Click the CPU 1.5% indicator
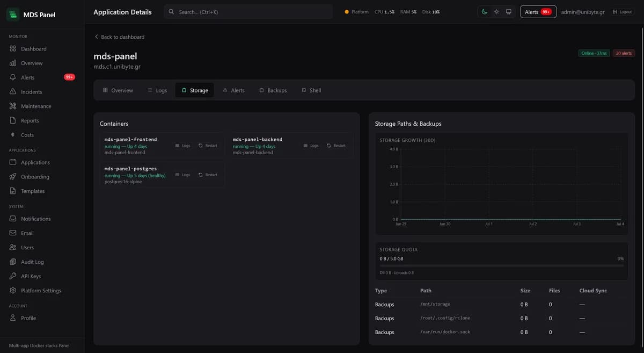 tap(384, 12)
